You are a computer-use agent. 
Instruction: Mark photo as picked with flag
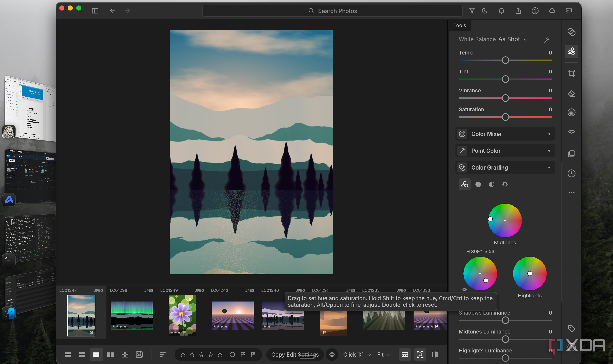coord(243,355)
